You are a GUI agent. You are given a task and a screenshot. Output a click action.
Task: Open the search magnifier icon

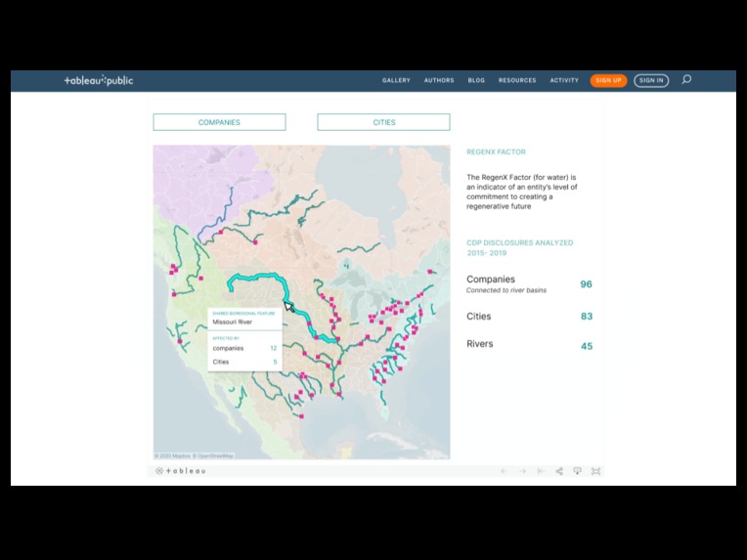[686, 79]
